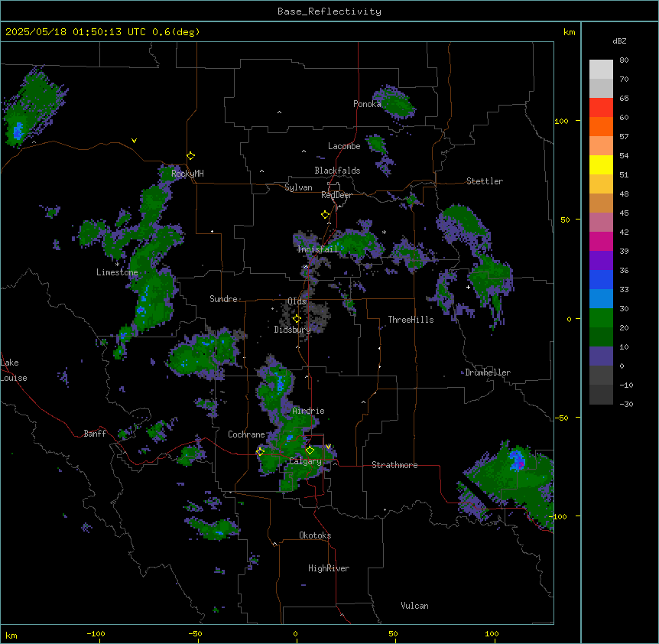
Task: Click the green echo east of Ponoka
Action: 395,102
